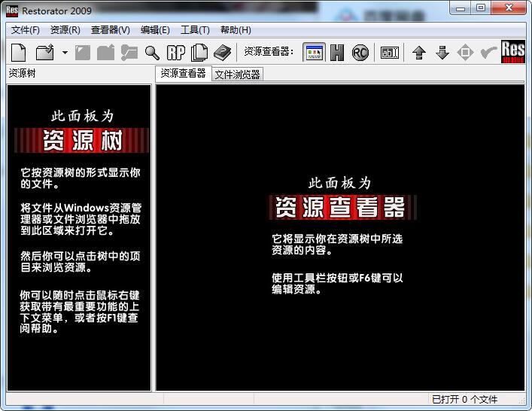
Task: Open the magnifying glass search tool
Action: [152, 53]
